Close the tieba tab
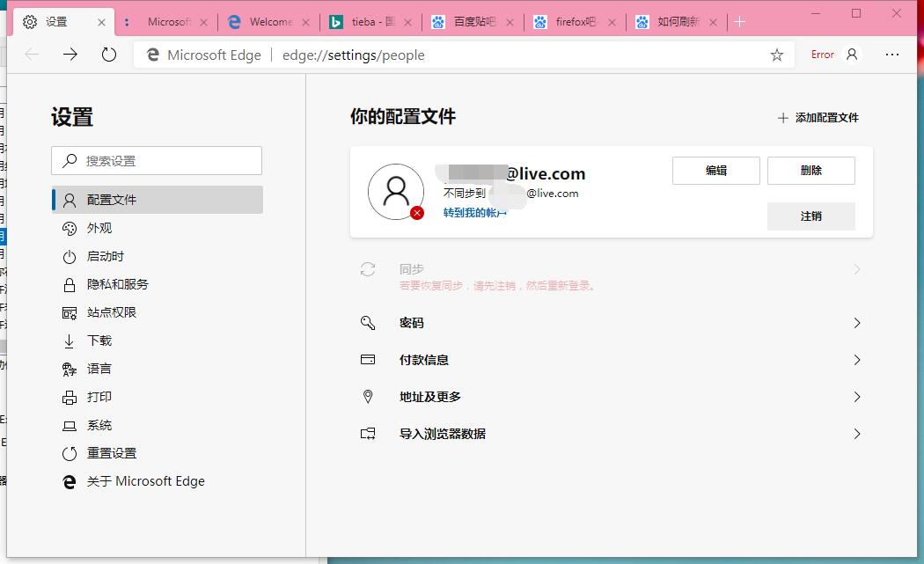The image size is (924, 564). pyautogui.click(x=407, y=22)
